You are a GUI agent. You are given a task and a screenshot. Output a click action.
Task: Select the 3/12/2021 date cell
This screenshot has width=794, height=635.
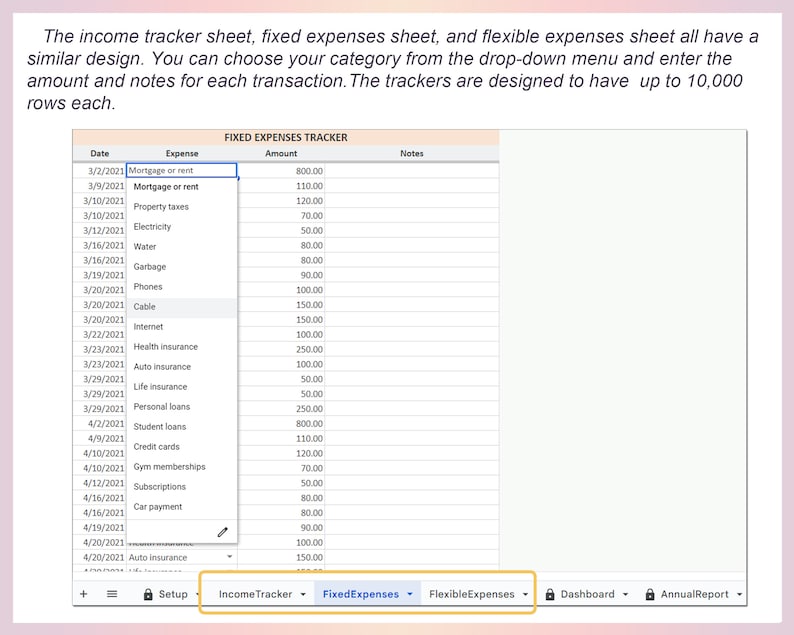click(100, 230)
